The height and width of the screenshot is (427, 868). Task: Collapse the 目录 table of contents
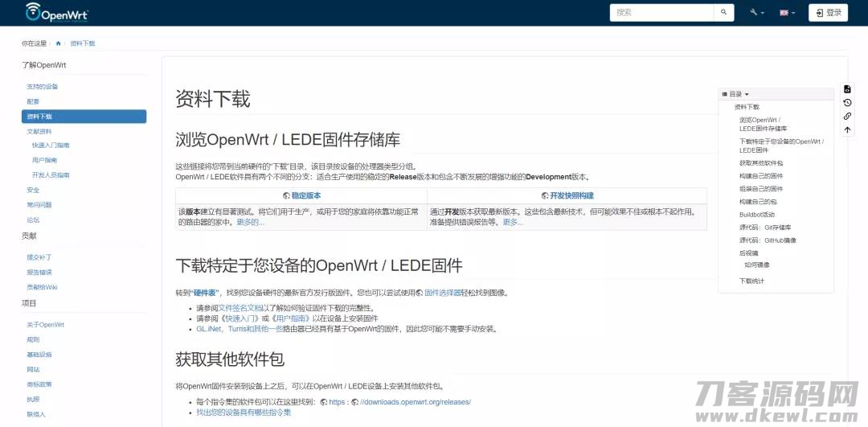(x=735, y=94)
